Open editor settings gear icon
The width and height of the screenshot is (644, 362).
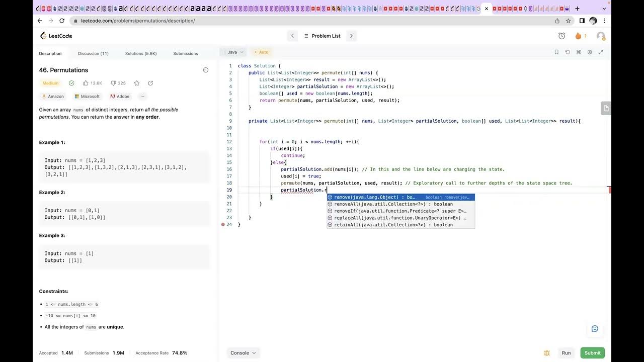pos(590,52)
